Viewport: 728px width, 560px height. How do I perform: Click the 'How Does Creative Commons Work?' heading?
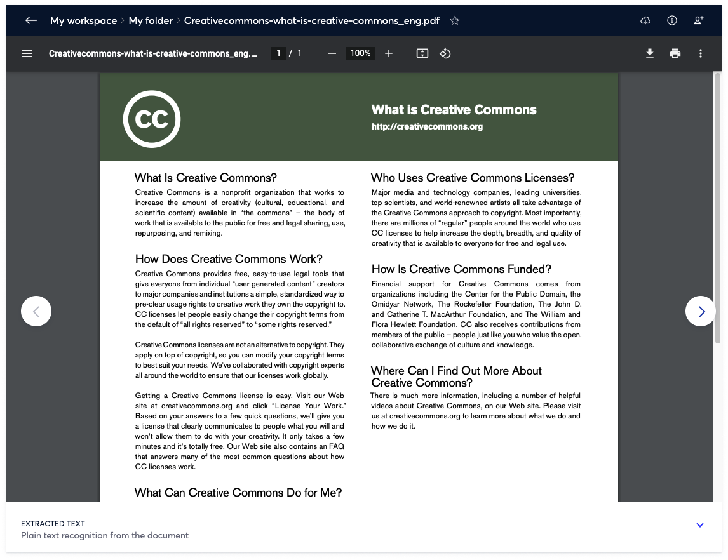pyautogui.click(x=229, y=259)
